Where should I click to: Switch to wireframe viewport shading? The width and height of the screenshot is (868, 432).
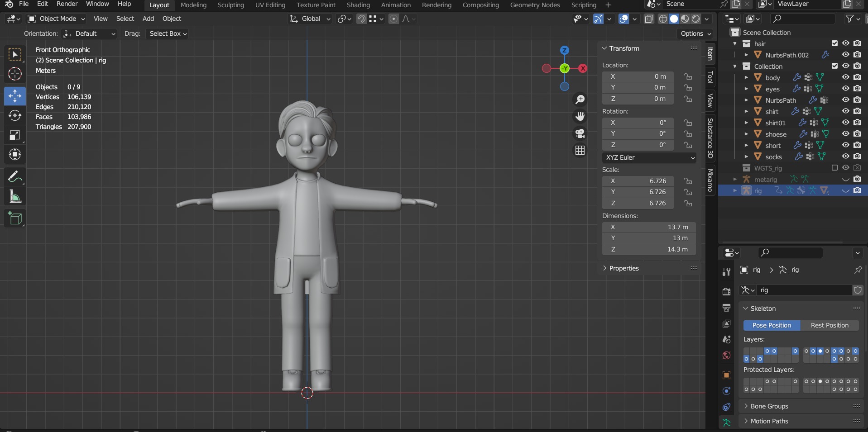[x=663, y=19]
